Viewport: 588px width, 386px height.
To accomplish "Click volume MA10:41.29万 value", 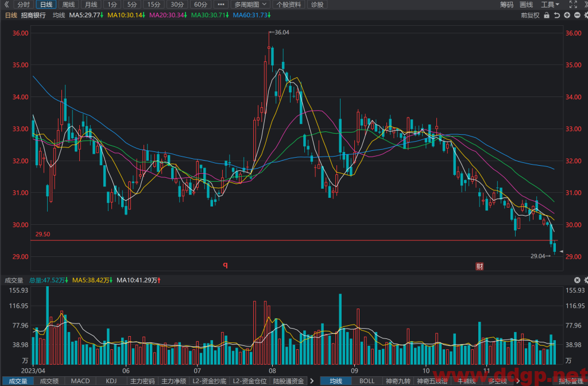I will click(139, 280).
